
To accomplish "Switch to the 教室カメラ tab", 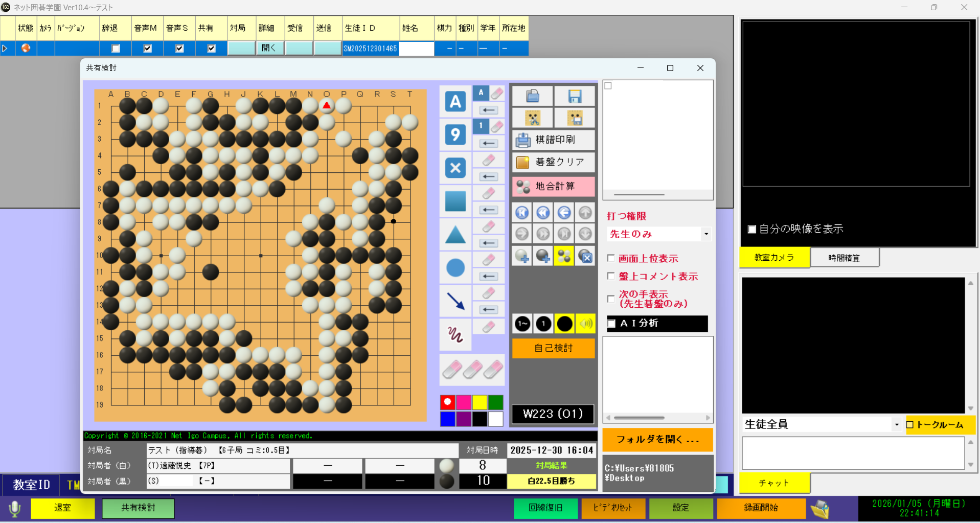I will (x=774, y=258).
